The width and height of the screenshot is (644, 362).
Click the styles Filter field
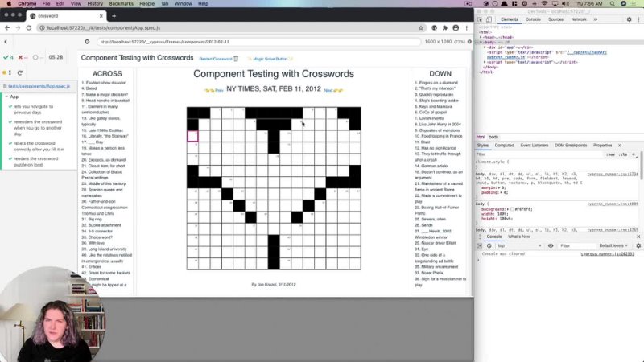(x=538, y=154)
